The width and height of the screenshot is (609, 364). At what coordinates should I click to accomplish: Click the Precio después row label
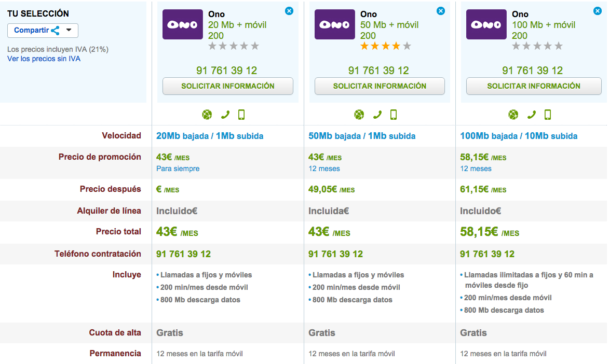[x=110, y=189]
